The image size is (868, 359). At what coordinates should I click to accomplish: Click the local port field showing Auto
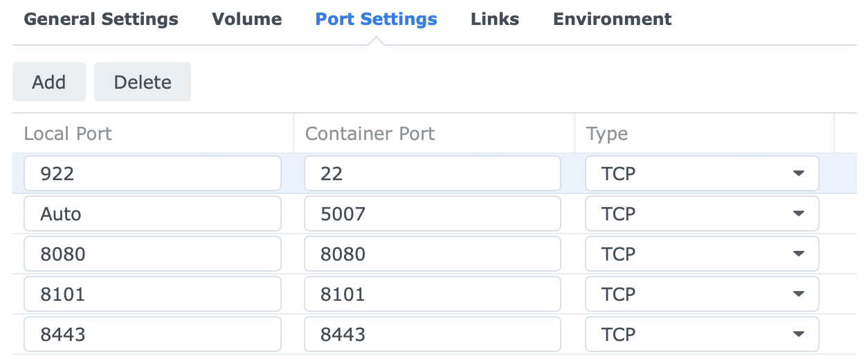(x=152, y=213)
